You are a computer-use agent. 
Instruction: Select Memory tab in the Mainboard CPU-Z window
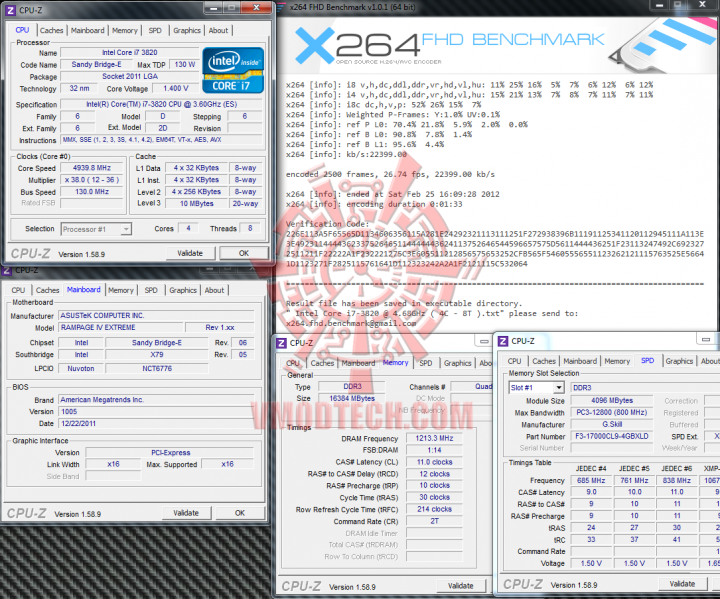[121, 290]
